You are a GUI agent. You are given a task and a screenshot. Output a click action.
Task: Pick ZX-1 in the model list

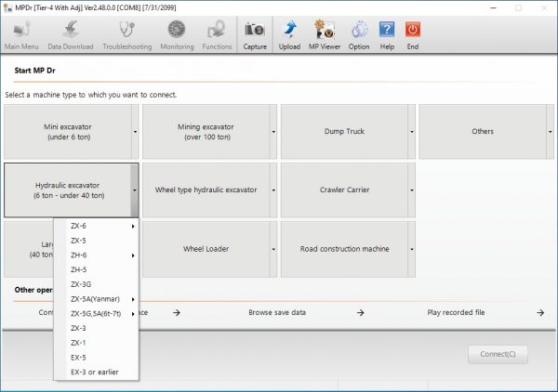(x=96, y=343)
